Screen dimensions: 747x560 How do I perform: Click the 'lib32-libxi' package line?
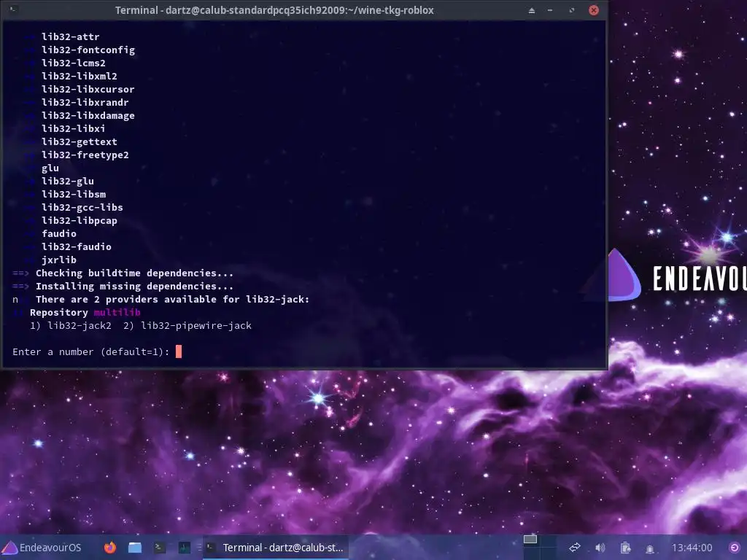[x=74, y=128]
